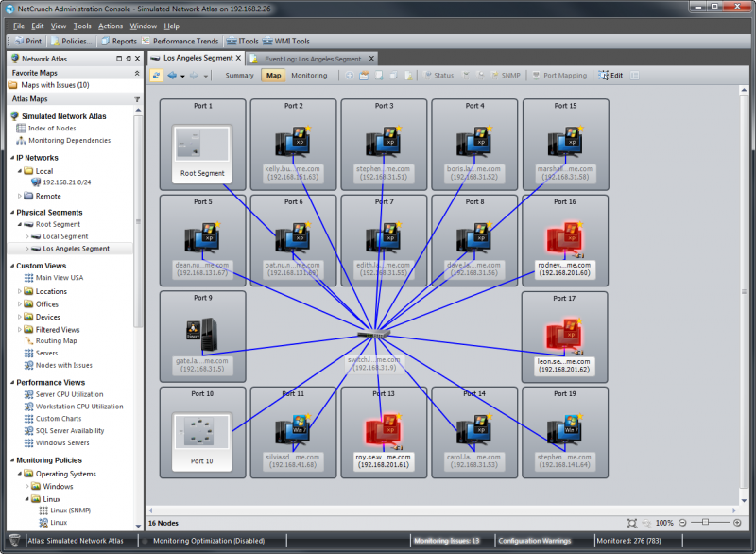The height and width of the screenshot is (554, 756).
Task: Click the Configuration Warnings status entry
Action: (535, 541)
